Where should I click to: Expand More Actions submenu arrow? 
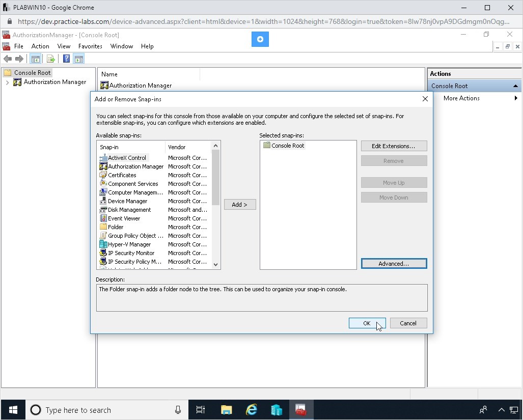click(x=516, y=98)
